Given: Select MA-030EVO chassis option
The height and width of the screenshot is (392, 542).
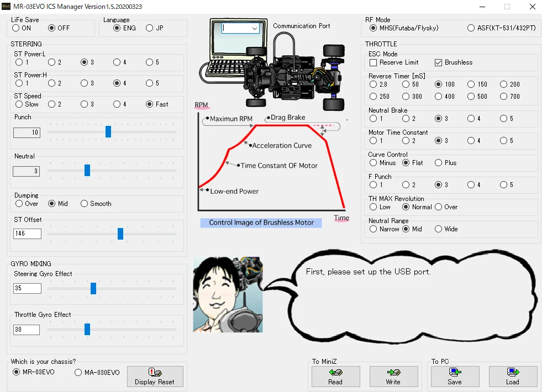Looking at the screenshot, I should coord(78,373).
